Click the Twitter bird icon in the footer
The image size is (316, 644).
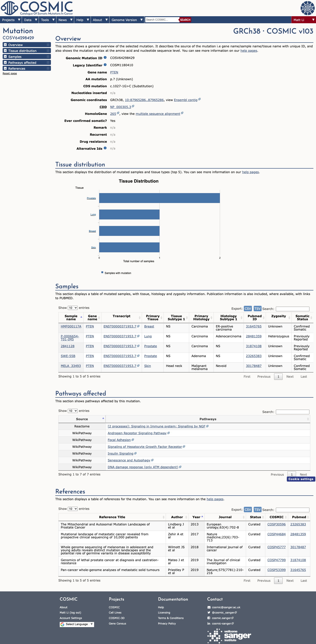209,612
